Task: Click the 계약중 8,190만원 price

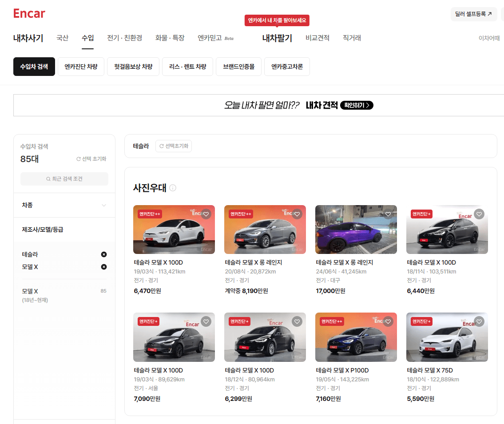Action: click(x=246, y=291)
